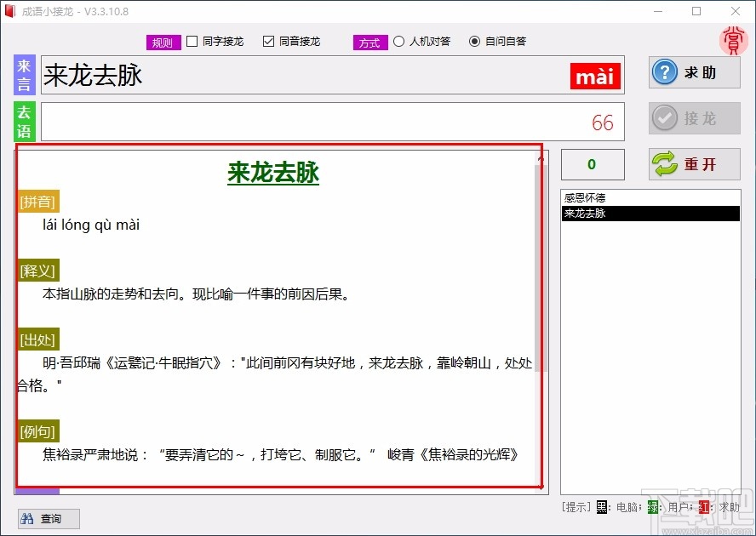Click the 查询 query button at bottom left
The height and width of the screenshot is (536, 756).
click(x=48, y=518)
